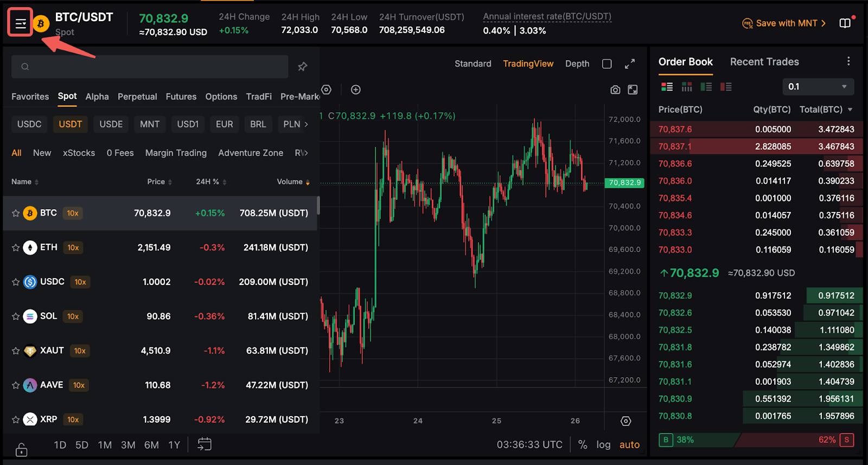
Task: Select the Perpetual market tab
Action: 137,96
